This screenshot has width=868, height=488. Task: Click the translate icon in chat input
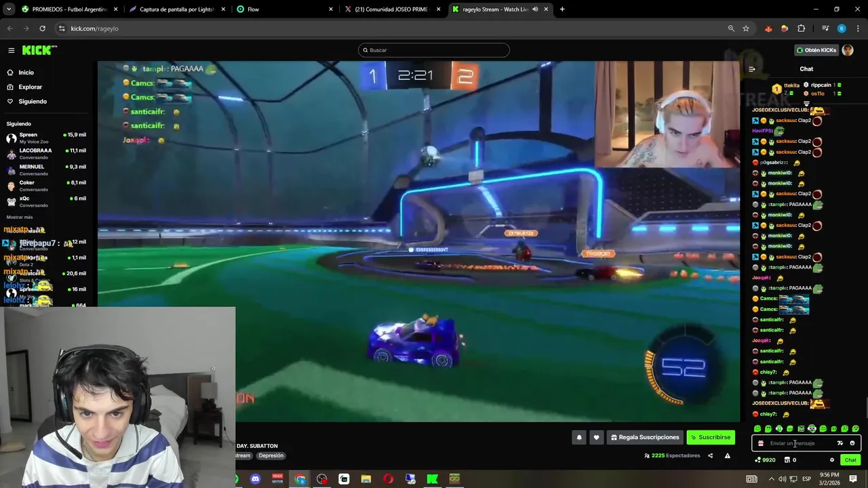click(840, 443)
